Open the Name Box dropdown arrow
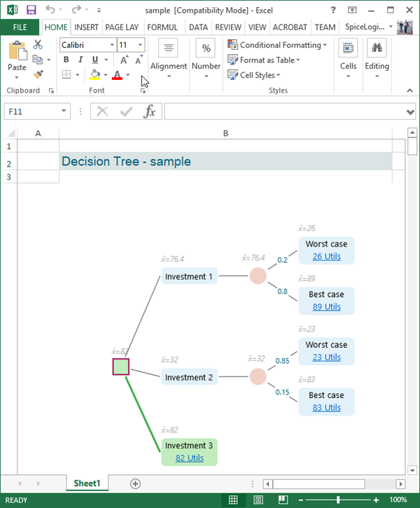 (x=64, y=111)
